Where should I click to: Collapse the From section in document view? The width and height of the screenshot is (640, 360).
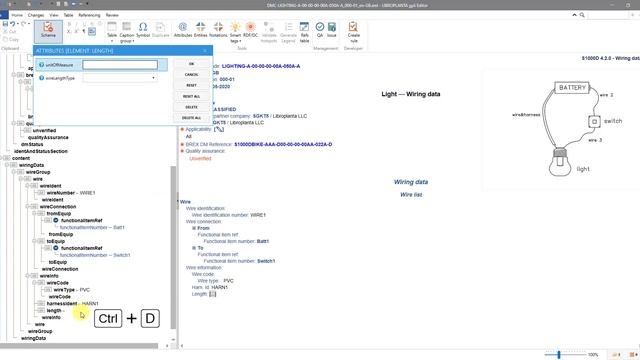[194, 228]
